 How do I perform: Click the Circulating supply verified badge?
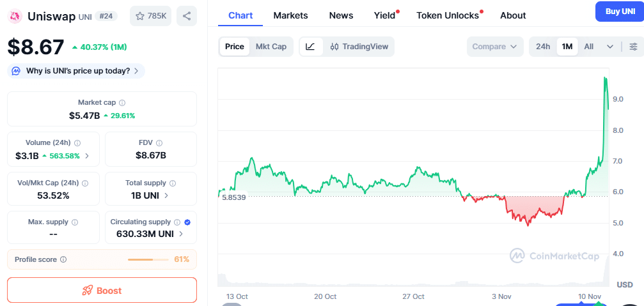[x=187, y=222]
